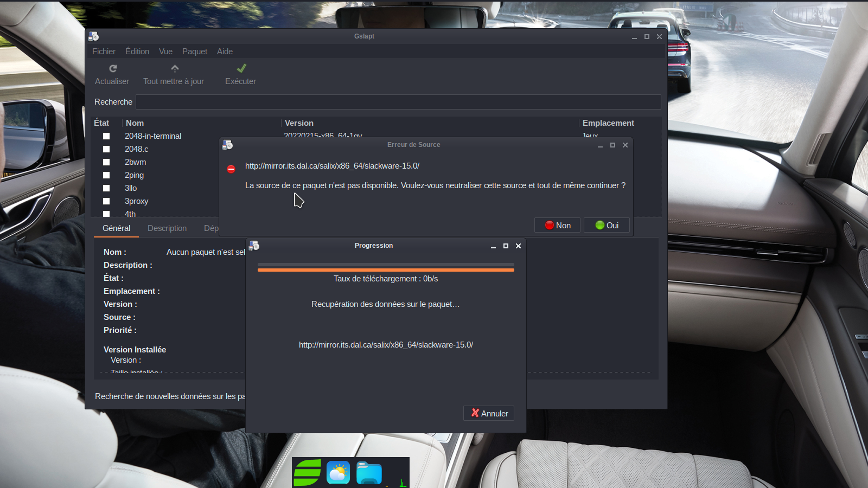Toggle checkbox for 2bwm package

click(x=106, y=162)
